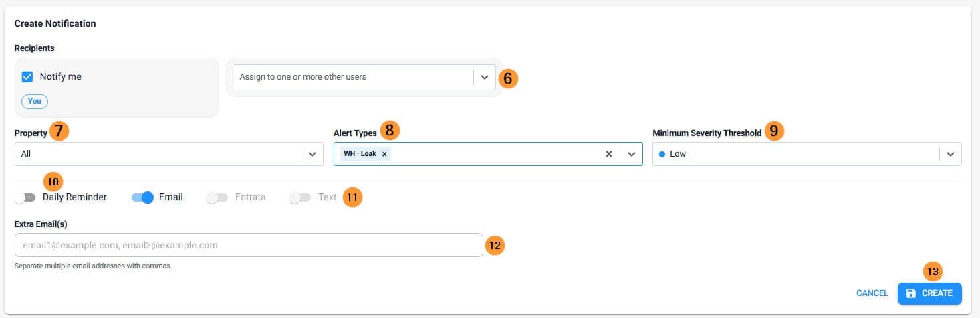The width and height of the screenshot is (980, 318).
Task: Click the Create button
Action: (929, 293)
